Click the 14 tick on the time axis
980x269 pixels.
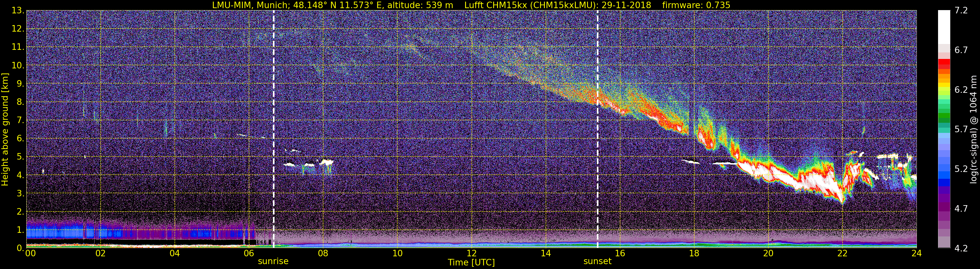[x=545, y=253]
